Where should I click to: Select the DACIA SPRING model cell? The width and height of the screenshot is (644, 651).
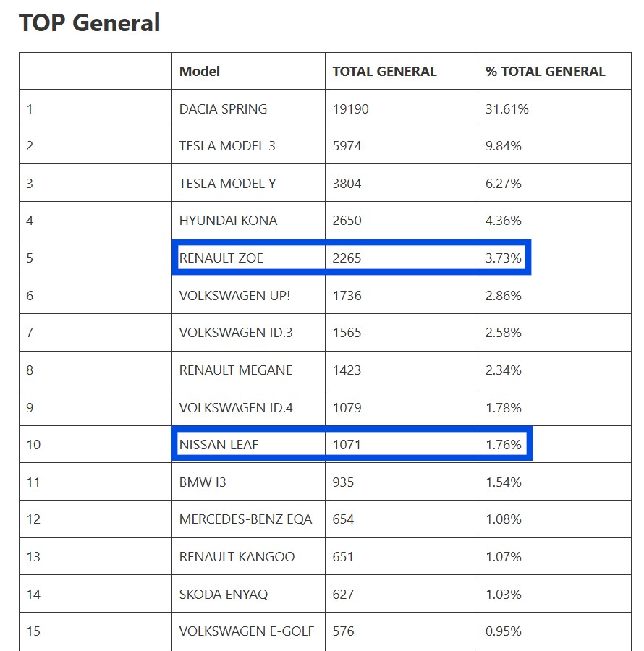223,109
